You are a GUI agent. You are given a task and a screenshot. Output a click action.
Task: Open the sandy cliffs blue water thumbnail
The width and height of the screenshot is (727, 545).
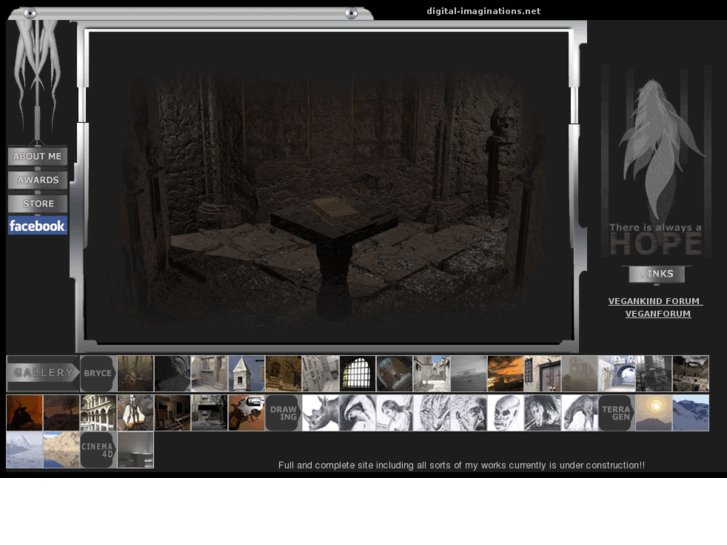coord(62,450)
